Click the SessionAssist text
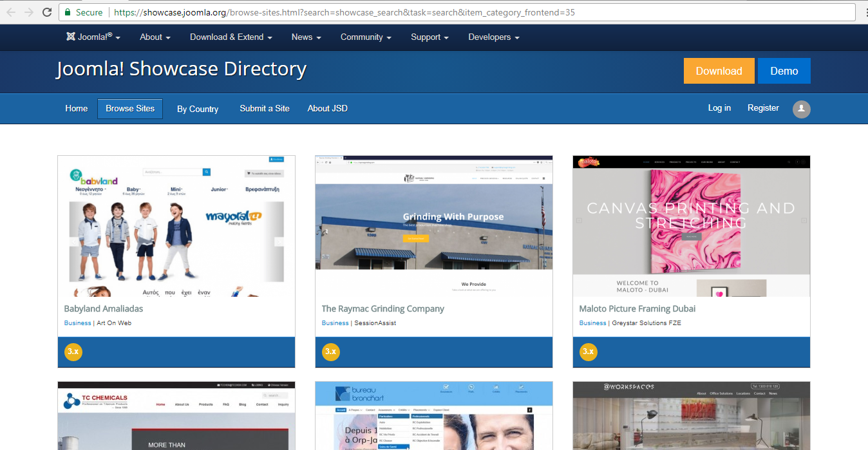 coord(375,323)
